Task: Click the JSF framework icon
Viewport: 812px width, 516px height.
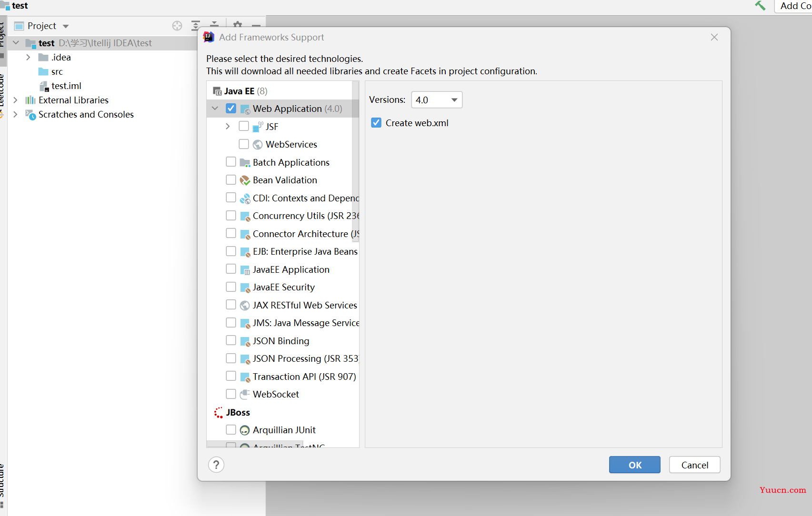Action: click(258, 127)
